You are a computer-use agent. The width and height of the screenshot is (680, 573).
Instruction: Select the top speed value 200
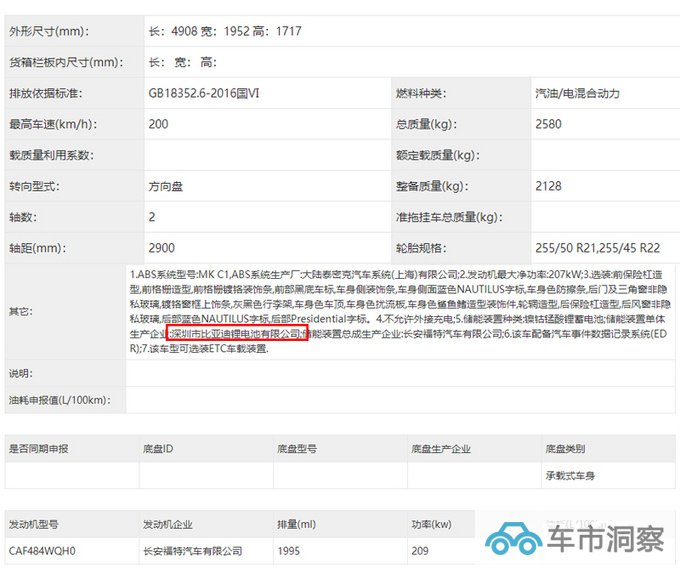(158, 124)
